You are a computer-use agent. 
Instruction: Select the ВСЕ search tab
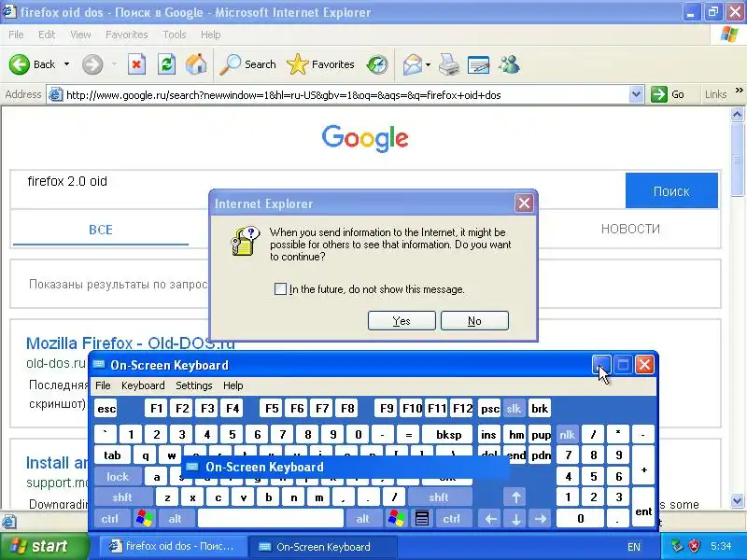pos(101,230)
